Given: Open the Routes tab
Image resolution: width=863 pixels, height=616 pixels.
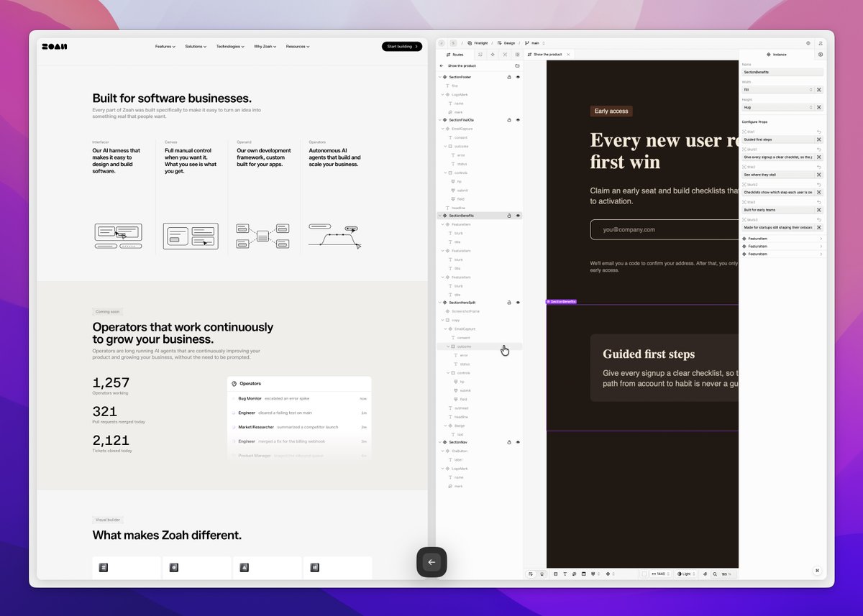Looking at the screenshot, I should pos(455,55).
